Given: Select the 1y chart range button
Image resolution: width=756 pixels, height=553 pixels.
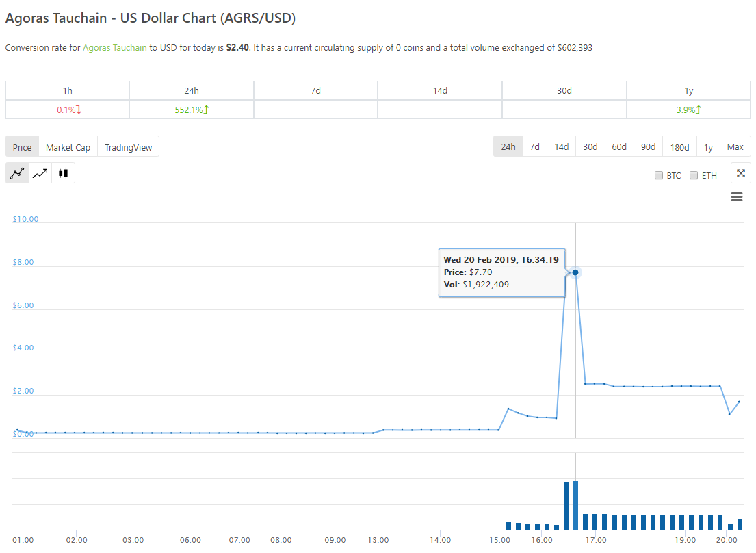Looking at the screenshot, I should (x=708, y=146).
